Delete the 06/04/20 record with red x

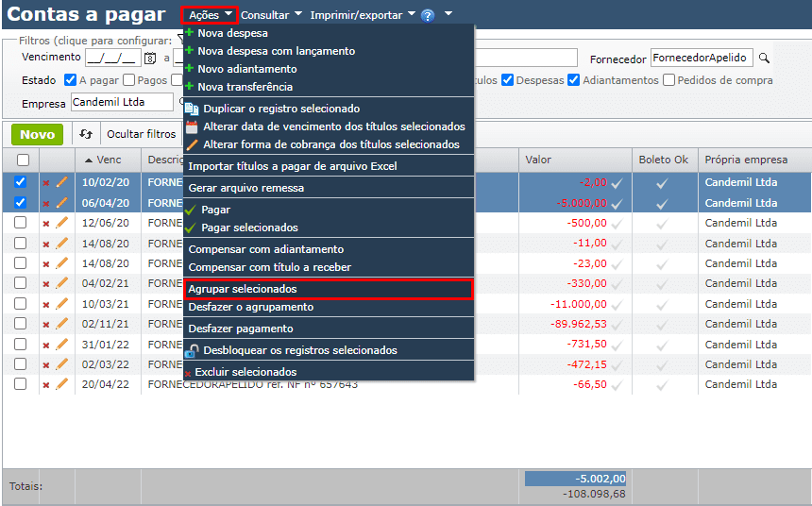pos(46,204)
